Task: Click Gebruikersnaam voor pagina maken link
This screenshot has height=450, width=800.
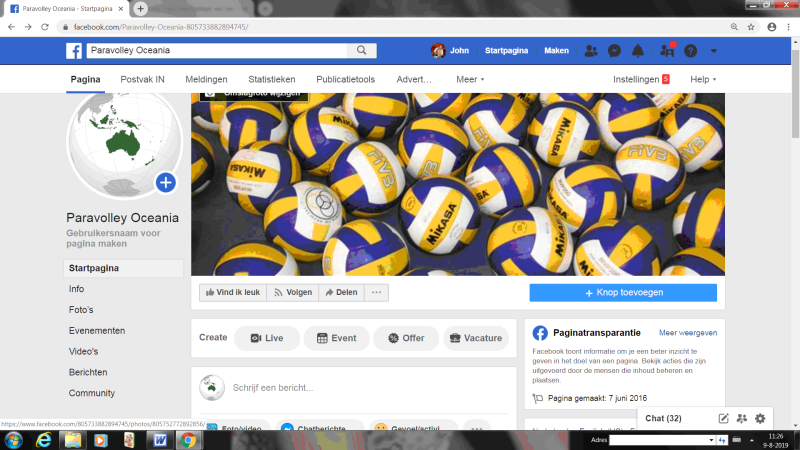Action: click(x=113, y=238)
